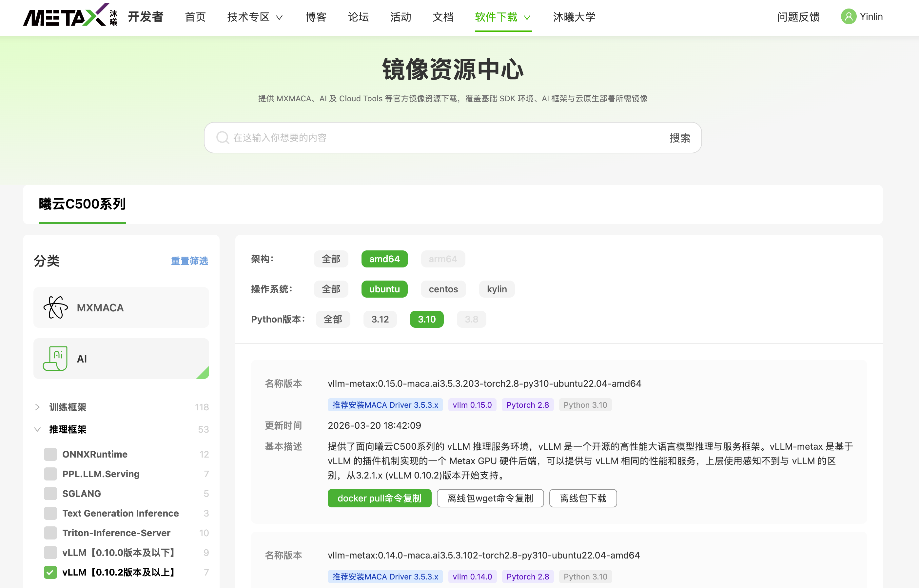Screen dimensions: 919x588
Task: Choose Python version 3.12 filter
Action: 380,319
